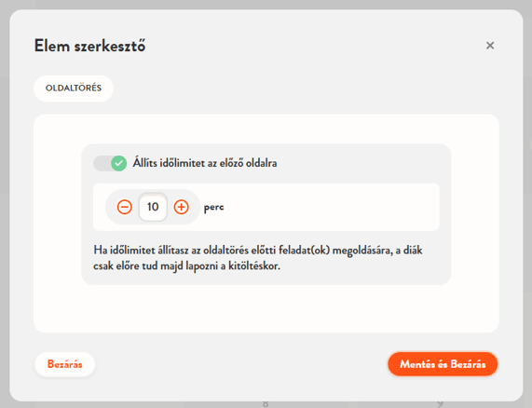This screenshot has height=408, width=532.
Task: Click the 'Elem szerkesztő' dialog title
Action: 90,46
